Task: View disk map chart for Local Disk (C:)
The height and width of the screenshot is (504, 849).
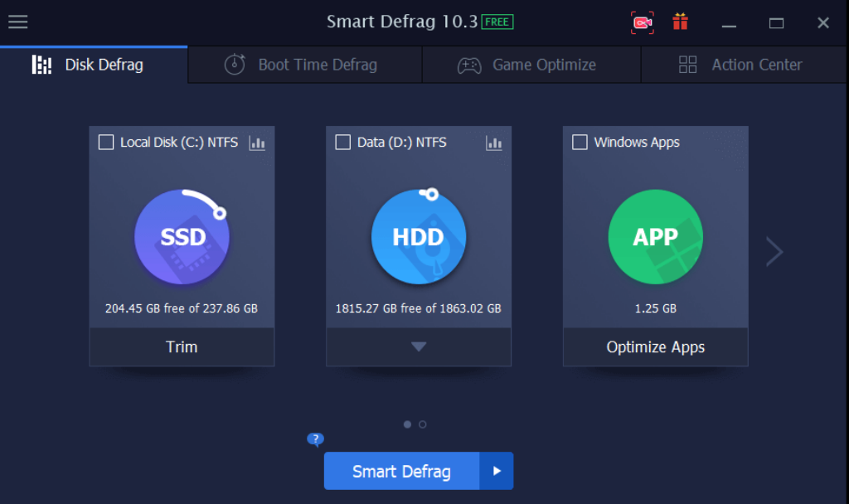Action: [257, 143]
